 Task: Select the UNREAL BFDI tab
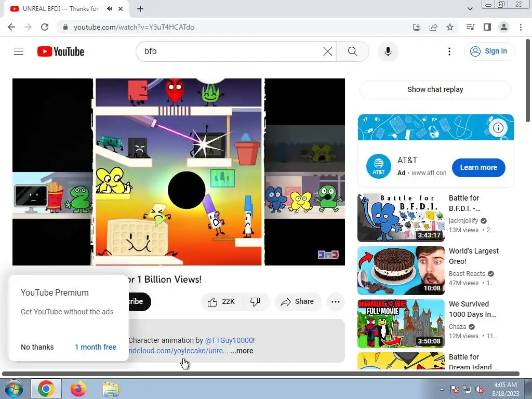coord(60,9)
